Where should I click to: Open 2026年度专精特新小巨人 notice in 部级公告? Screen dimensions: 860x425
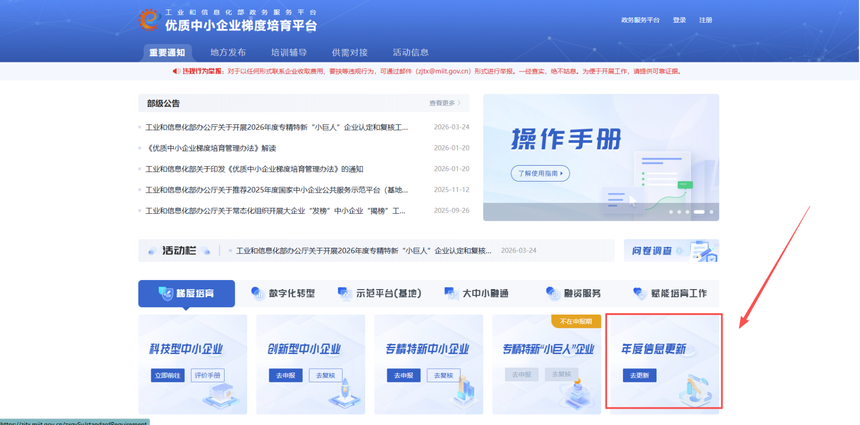click(x=277, y=127)
